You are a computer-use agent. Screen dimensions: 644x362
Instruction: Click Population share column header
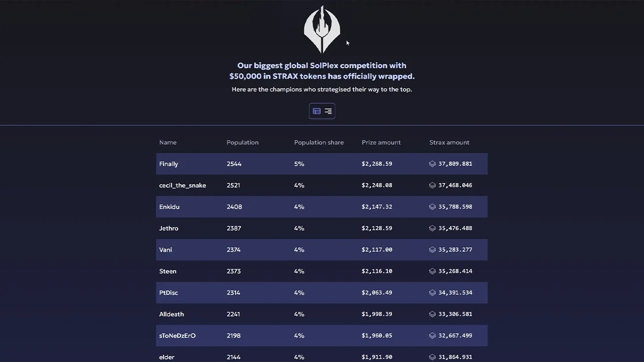point(319,142)
